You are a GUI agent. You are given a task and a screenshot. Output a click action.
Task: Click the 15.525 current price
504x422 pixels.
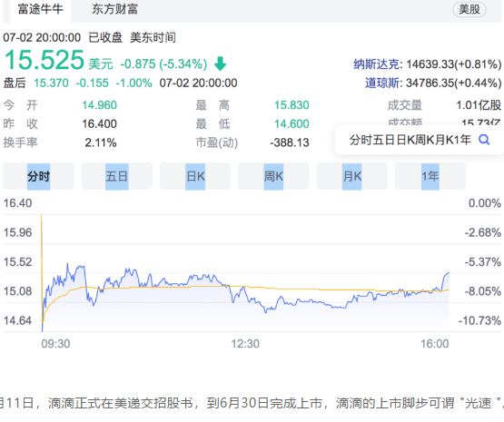pos(44,60)
